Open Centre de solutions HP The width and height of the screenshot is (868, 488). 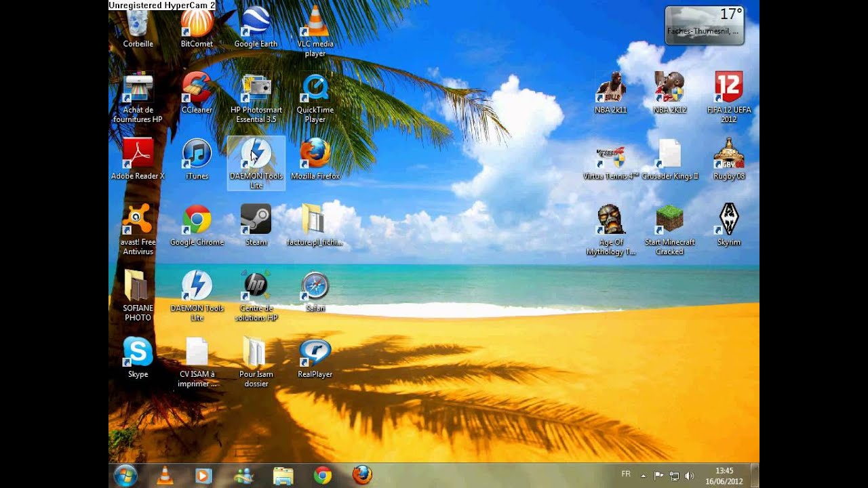pos(256,295)
